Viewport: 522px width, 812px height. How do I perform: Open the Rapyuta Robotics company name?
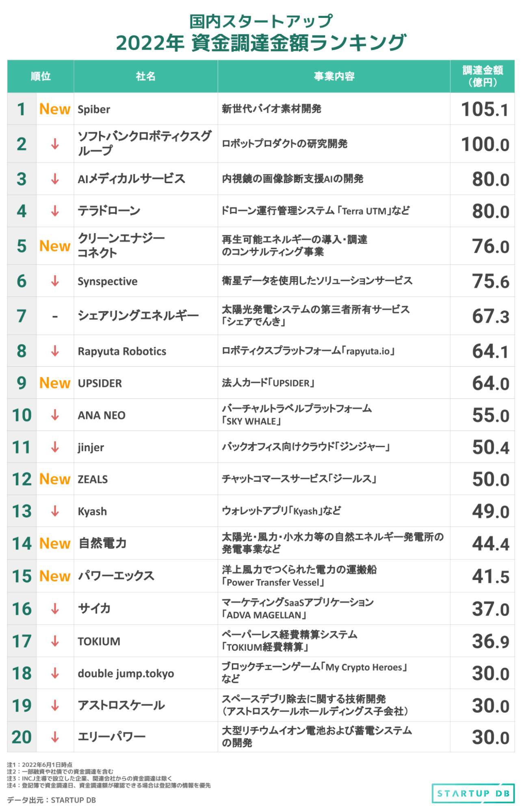(122, 351)
